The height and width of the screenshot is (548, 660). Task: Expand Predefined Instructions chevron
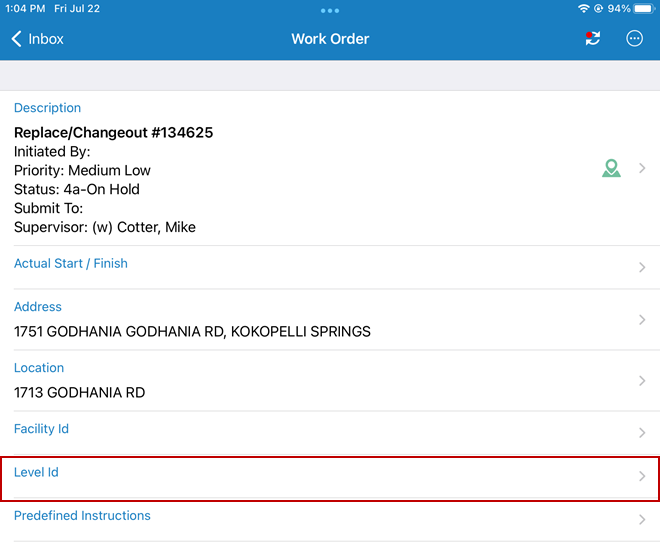(642, 519)
